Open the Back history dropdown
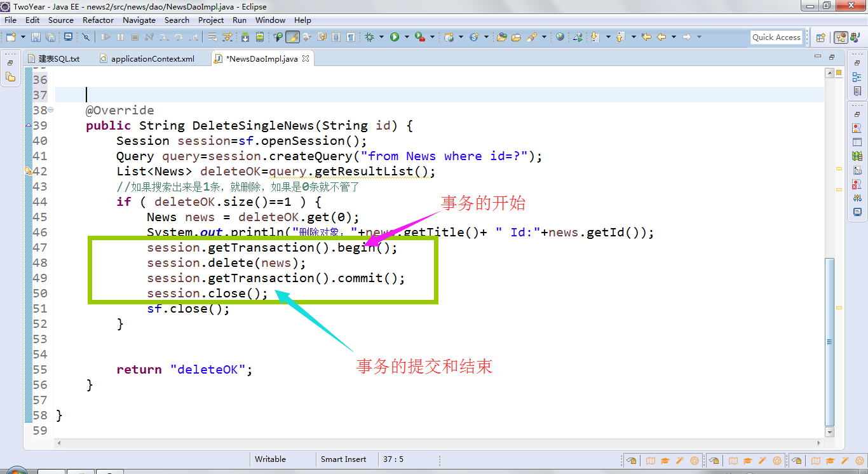The height and width of the screenshot is (474, 868). click(x=674, y=37)
